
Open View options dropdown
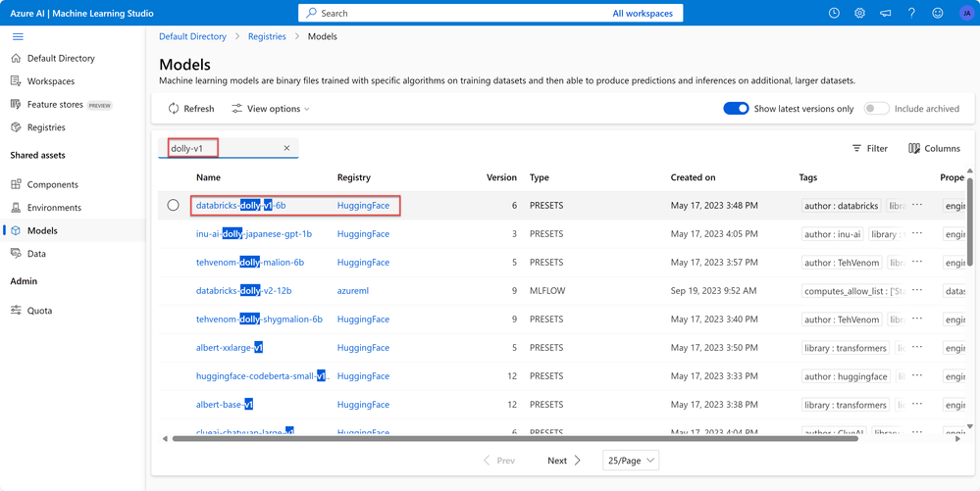pyautogui.click(x=271, y=109)
